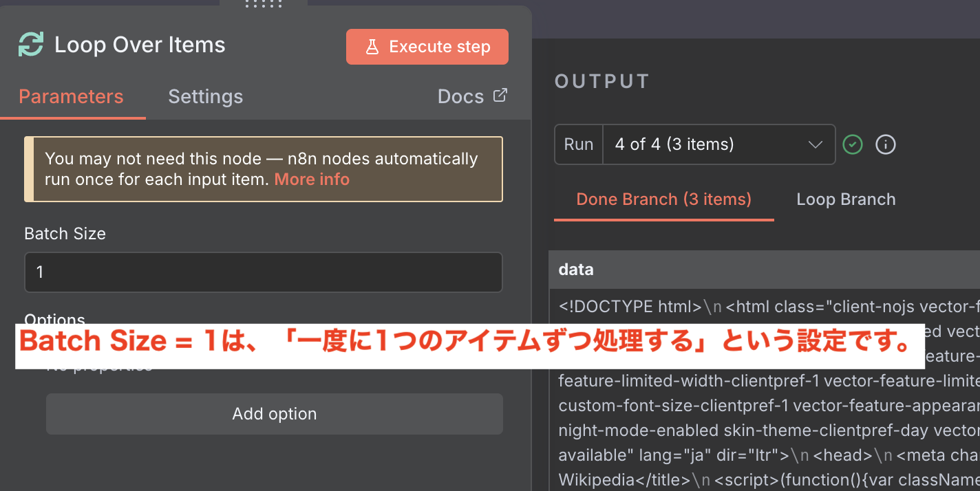Click the external link icon beside Docs
This screenshot has height=491, width=980.
(x=500, y=96)
